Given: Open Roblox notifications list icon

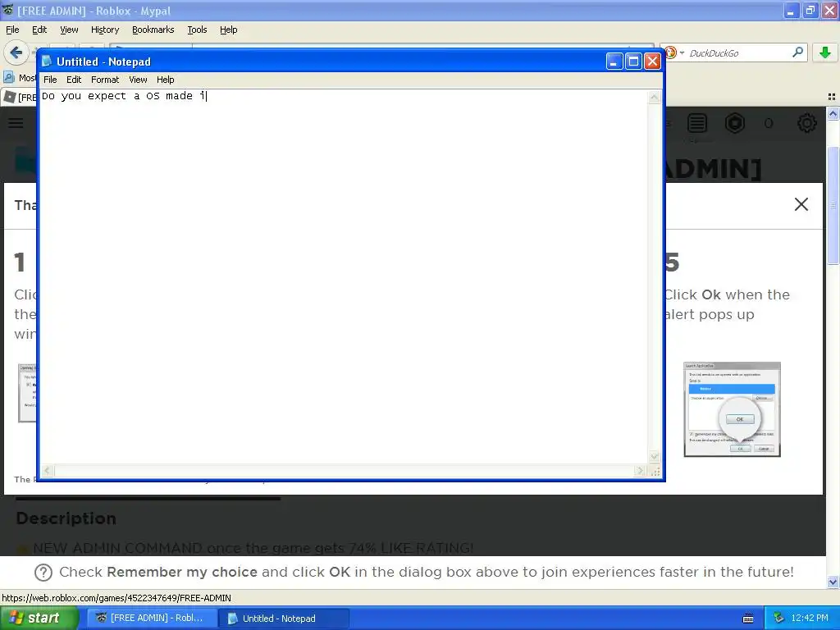Looking at the screenshot, I should [697, 123].
